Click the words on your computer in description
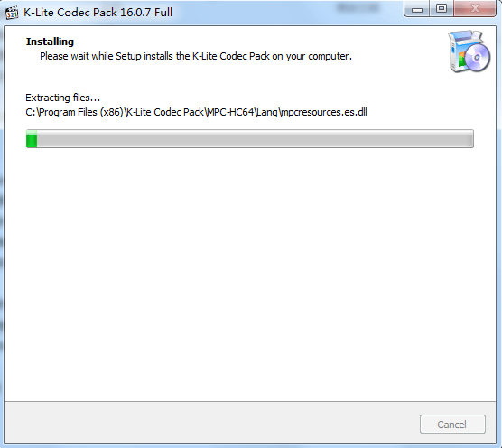The width and height of the screenshot is (502, 448). 311,56
